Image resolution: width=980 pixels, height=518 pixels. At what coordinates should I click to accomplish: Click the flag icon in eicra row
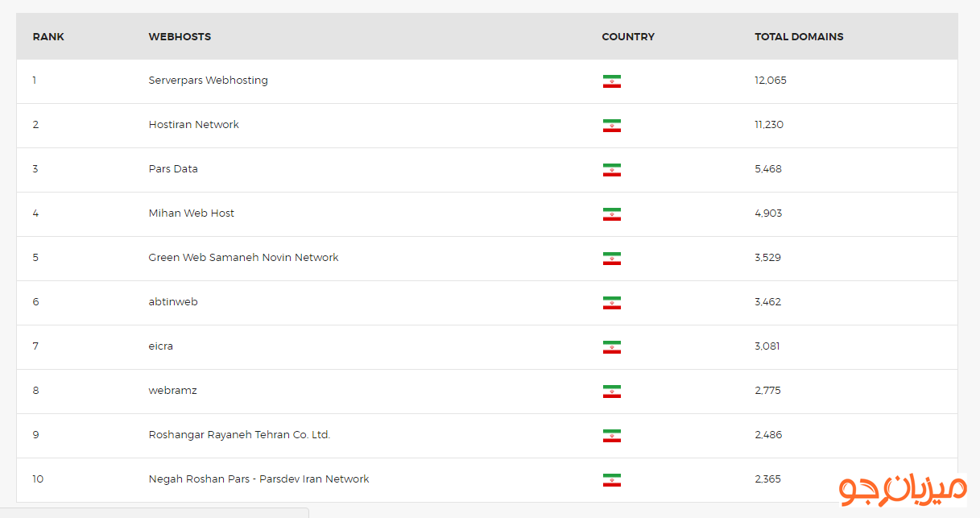coord(611,347)
